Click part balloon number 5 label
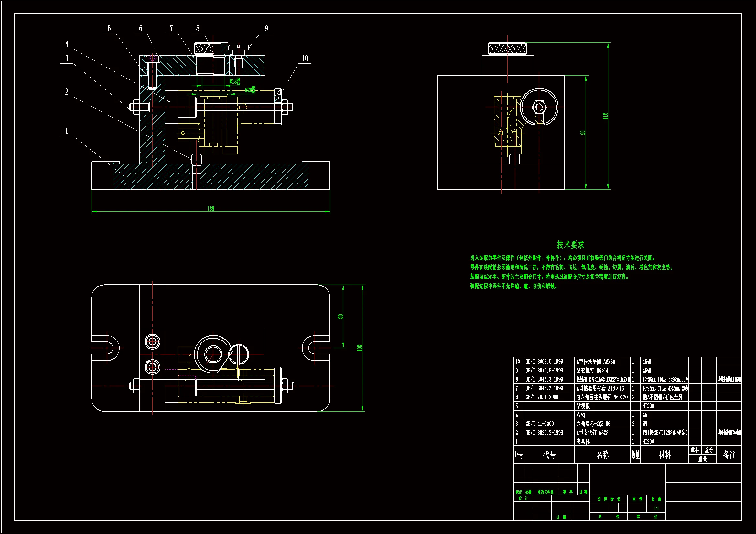This screenshot has width=756, height=534. tap(109, 29)
